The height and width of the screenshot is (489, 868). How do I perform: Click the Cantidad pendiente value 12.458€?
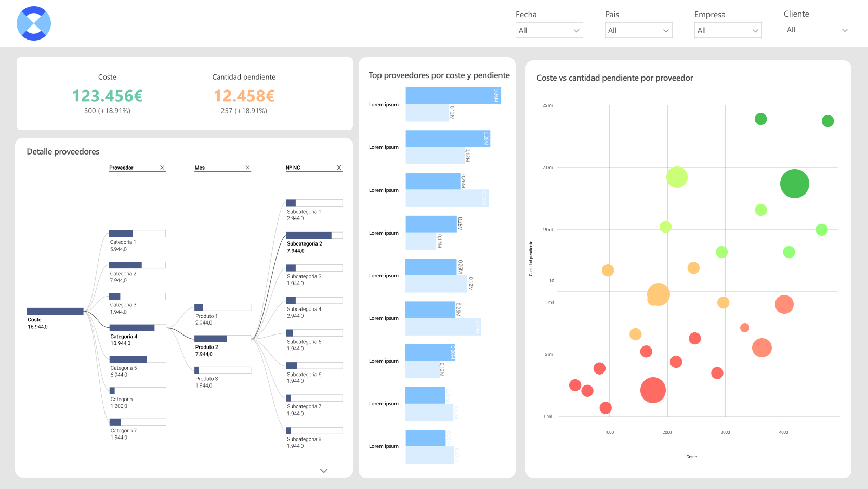point(244,96)
